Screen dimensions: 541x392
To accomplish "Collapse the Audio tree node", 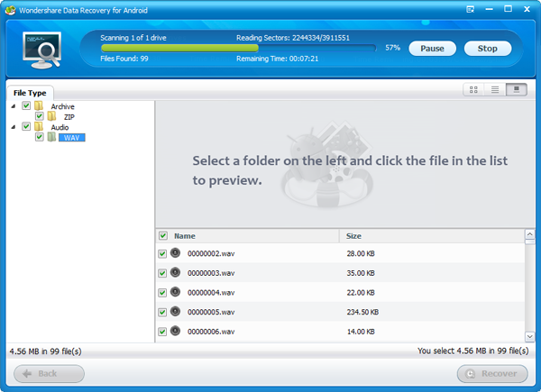I will point(14,127).
